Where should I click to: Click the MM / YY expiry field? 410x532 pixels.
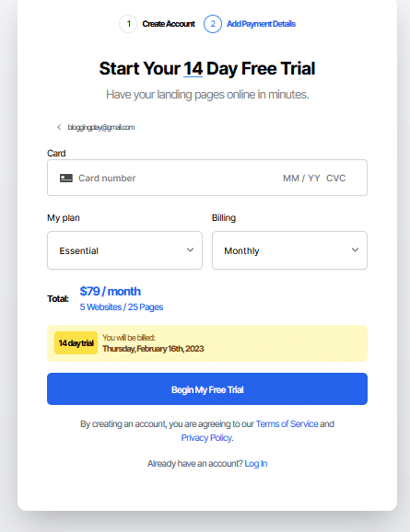(301, 179)
